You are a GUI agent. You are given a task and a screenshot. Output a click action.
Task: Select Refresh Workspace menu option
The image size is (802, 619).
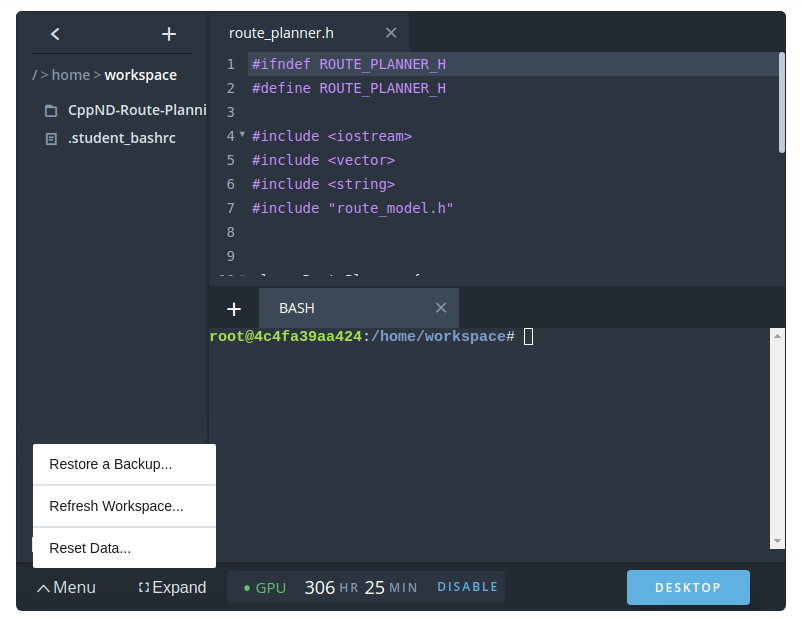(x=116, y=506)
